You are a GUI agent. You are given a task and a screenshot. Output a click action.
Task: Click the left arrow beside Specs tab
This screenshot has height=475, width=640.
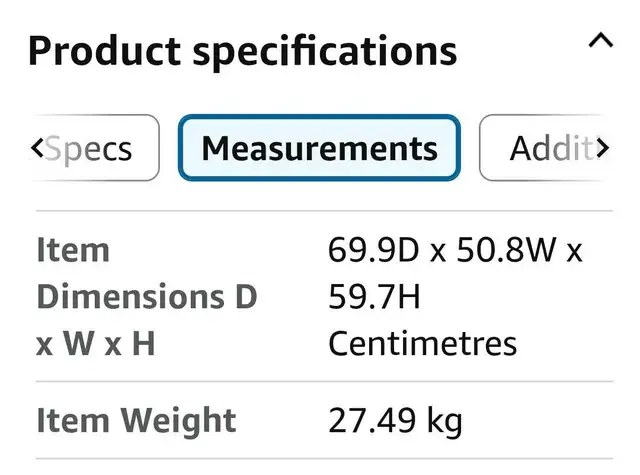[37, 148]
